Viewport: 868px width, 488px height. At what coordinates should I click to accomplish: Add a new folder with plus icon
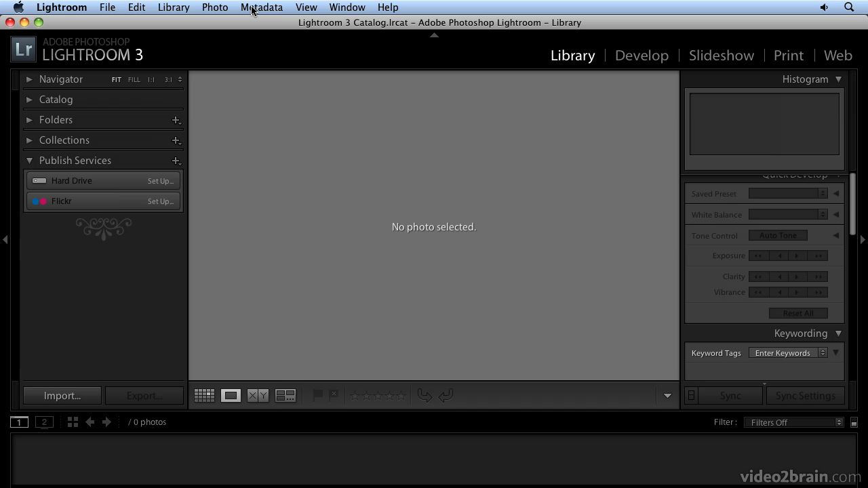click(x=176, y=120)
